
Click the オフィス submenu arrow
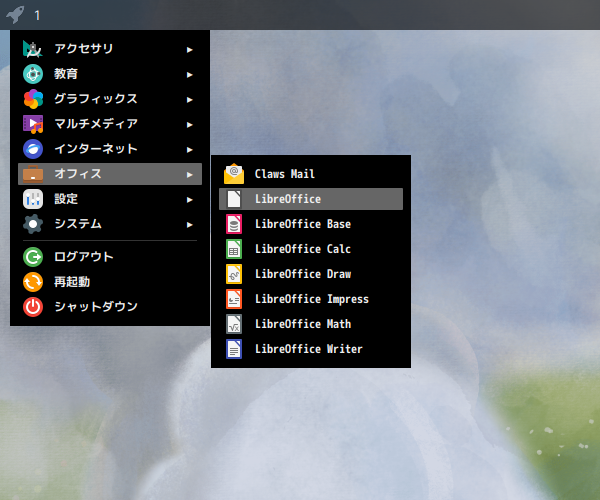coord(189,175)
